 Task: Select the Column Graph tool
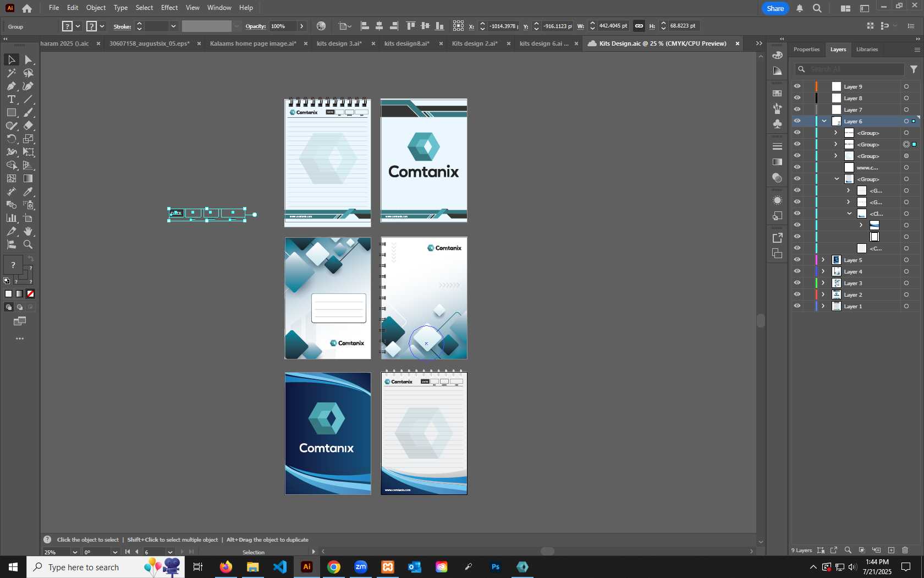click(11, 218)
